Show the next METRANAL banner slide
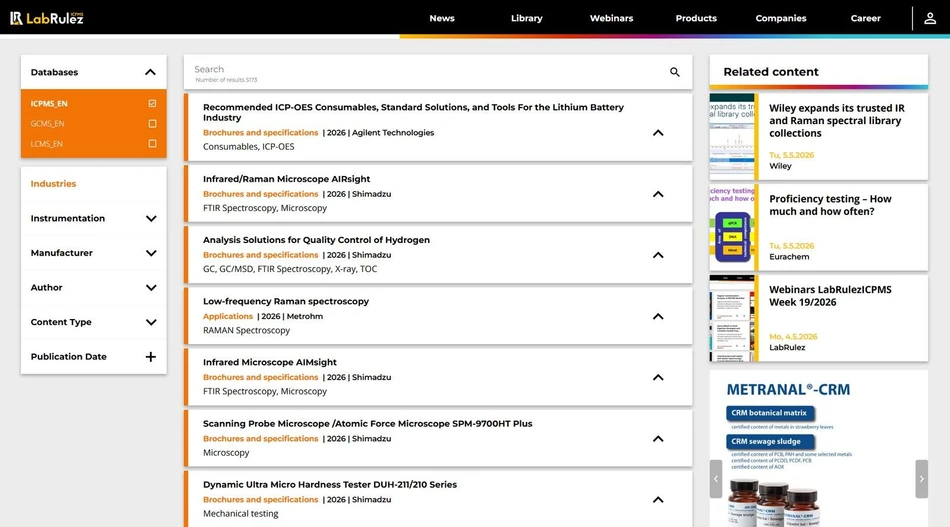The width and height of the screenshot is (950, 527). click(922, 479)
